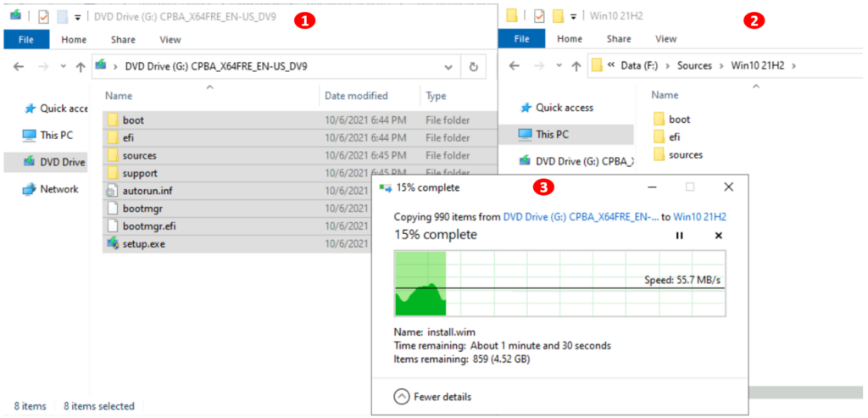Collapse copy dialog with Fewer details
868x418 pixels.
point(432,397)
